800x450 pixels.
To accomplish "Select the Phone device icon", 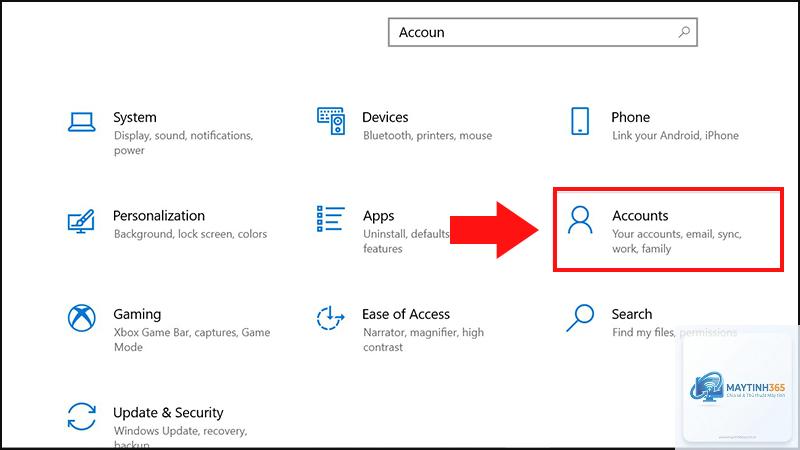I will click(580, 121).
